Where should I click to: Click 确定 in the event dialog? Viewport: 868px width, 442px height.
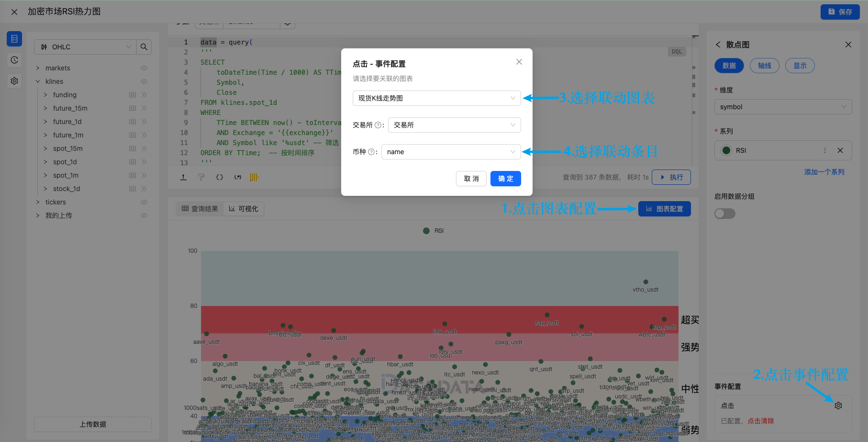506,179
